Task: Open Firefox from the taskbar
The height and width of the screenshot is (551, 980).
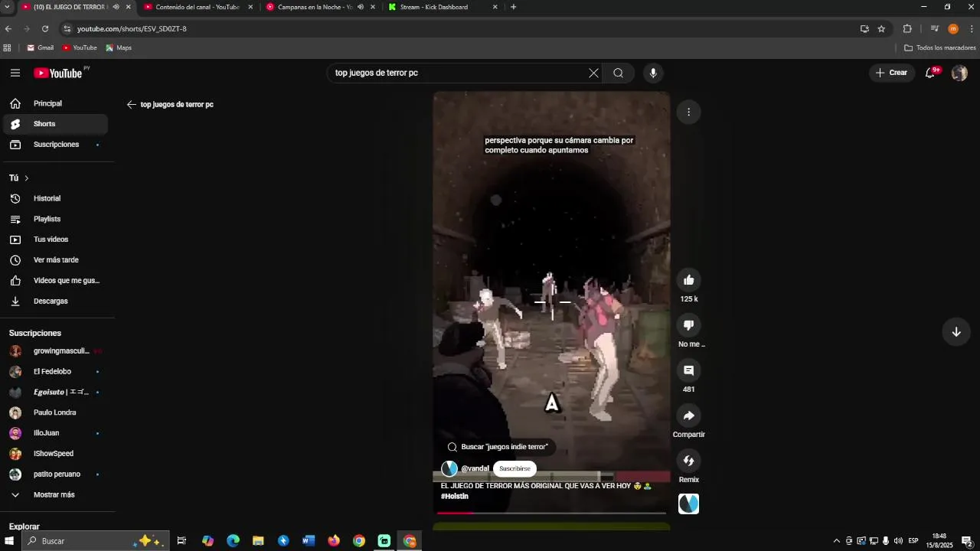Action: [334, 541]
